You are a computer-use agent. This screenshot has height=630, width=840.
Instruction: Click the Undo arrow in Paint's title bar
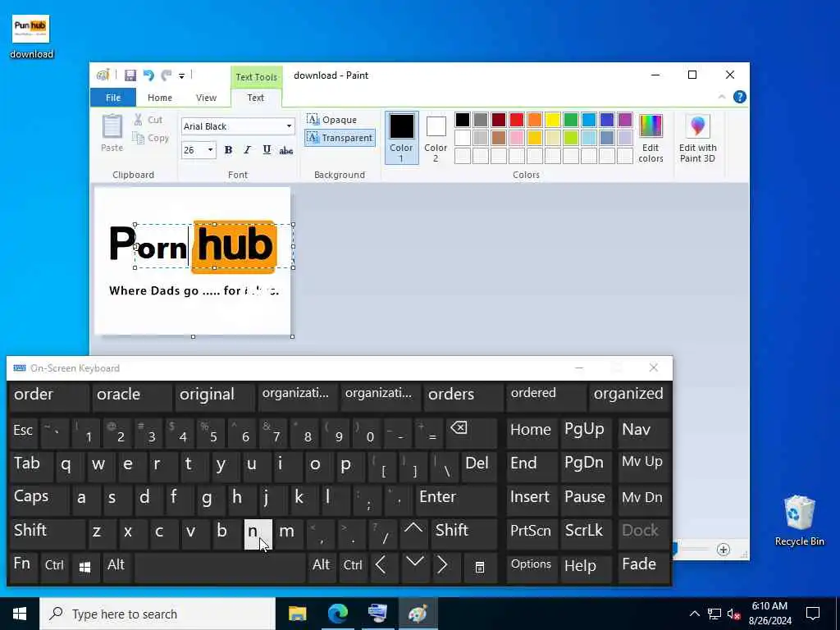point(148,75)
